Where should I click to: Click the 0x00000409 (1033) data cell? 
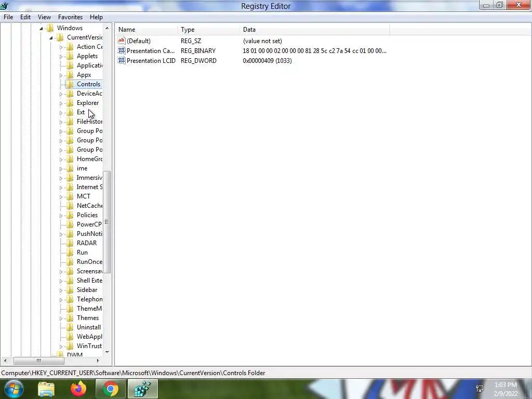pos(267,60)
